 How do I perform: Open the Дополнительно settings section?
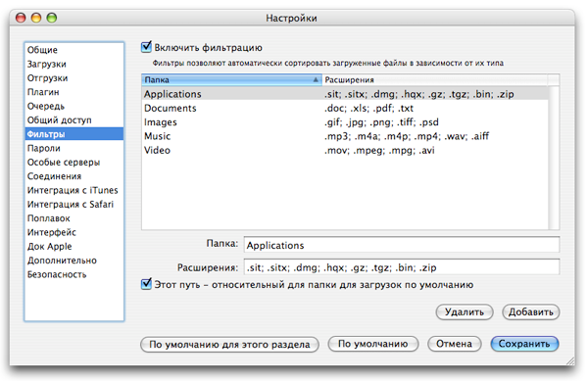tap(73, 261)
